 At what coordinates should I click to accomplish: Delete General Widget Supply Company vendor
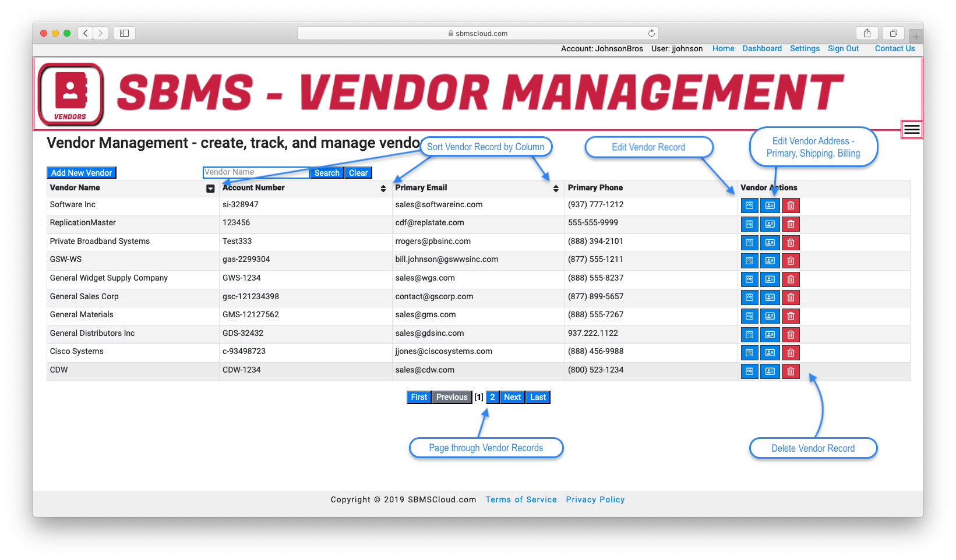tap(791, 279)
